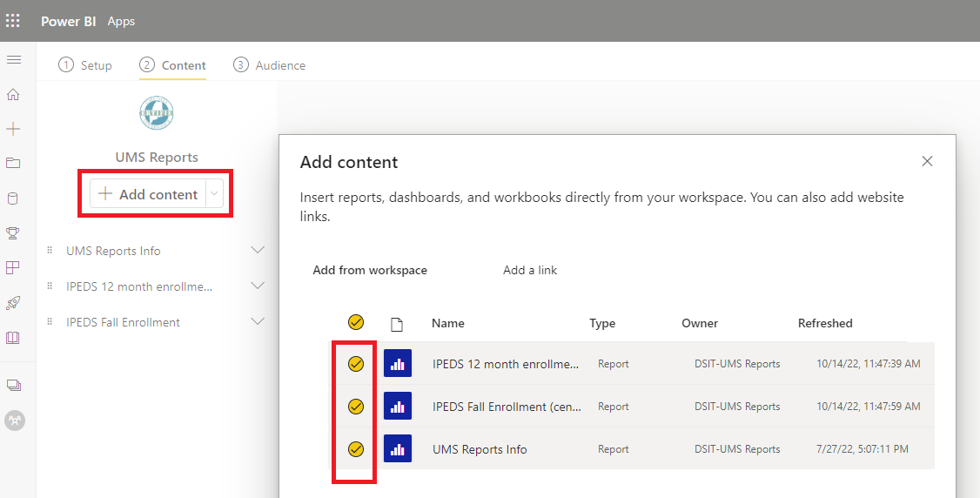Open the Create plus icon in sidebar
Screen dimensions: 980x498
13,130
